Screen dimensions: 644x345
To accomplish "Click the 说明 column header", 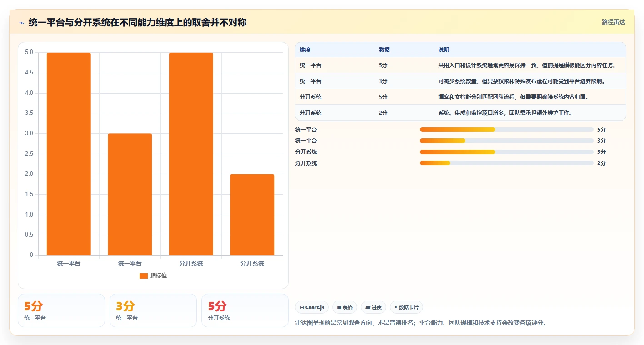I will click(x=444, y=50).
